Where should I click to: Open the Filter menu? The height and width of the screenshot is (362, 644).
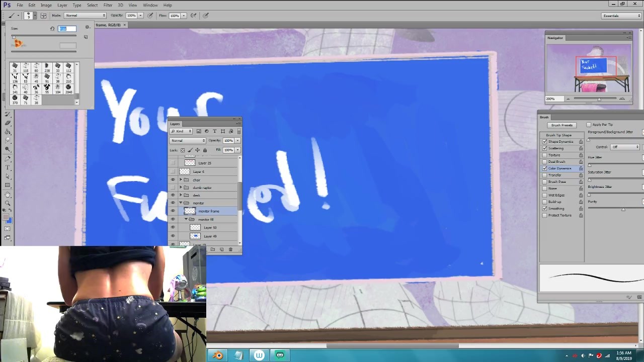tap(108, 5)
